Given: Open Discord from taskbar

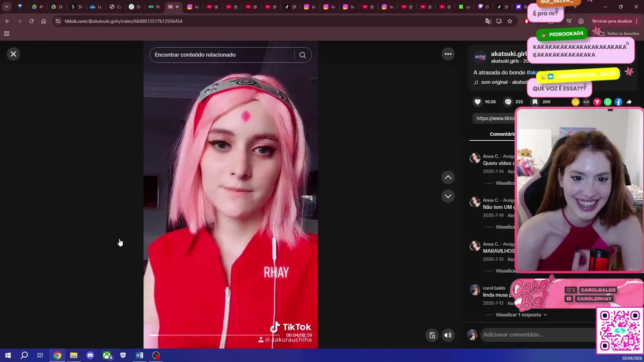Looking at the screenshot, I should 90,355.
